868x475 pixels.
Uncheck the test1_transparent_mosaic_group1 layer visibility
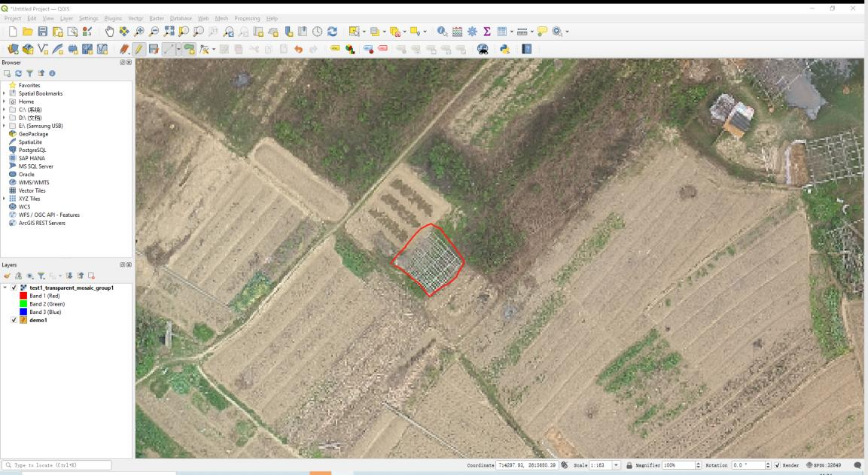pos(14,288)
